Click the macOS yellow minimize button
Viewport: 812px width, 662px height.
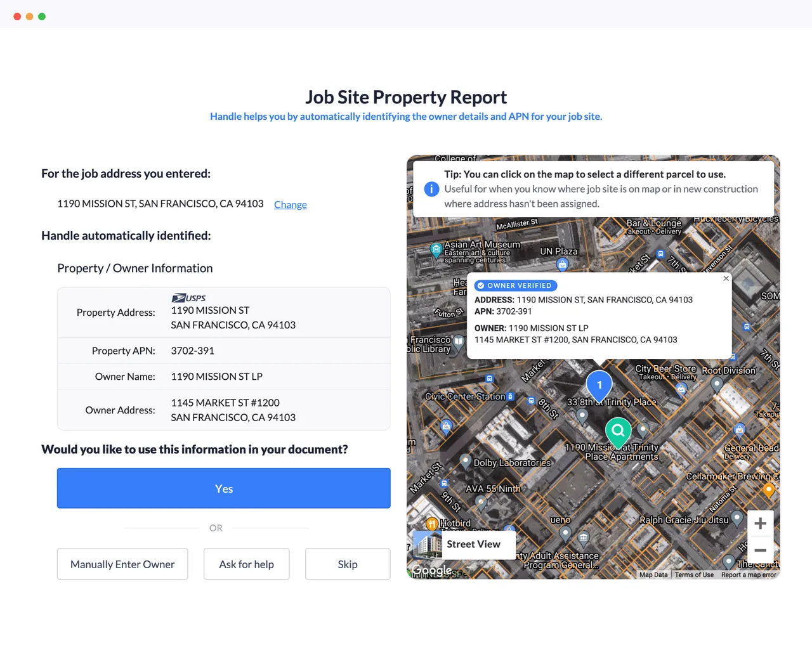(x=29, y=16)
